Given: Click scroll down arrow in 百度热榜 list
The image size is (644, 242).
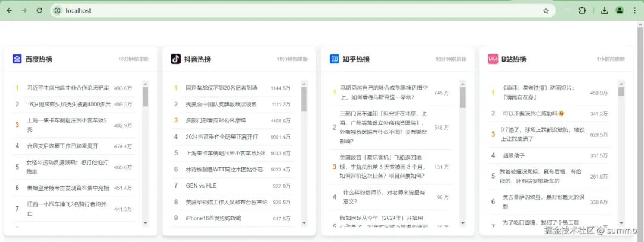Looking at the screenshot, I should (145, 223).
